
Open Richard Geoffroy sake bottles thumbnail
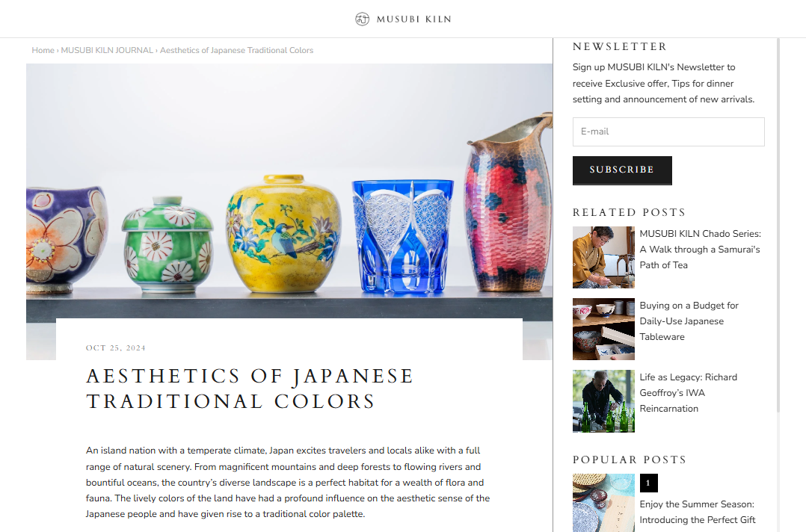tap(603, 401)
